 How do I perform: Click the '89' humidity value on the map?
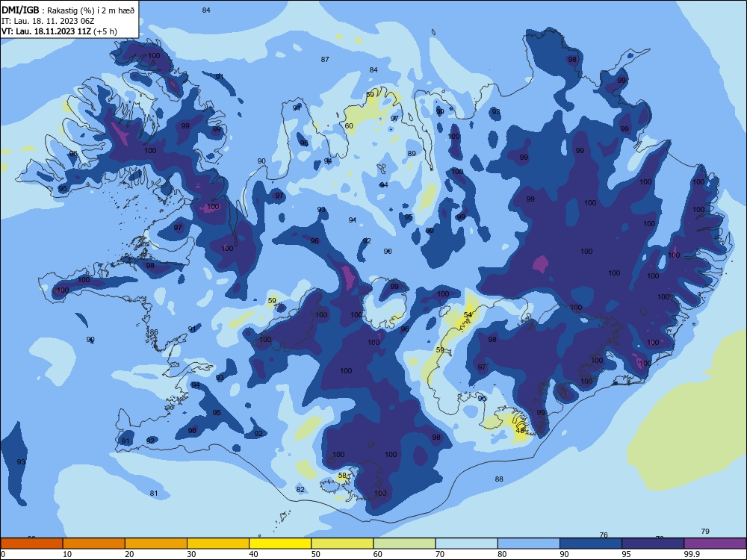point(412,153)
